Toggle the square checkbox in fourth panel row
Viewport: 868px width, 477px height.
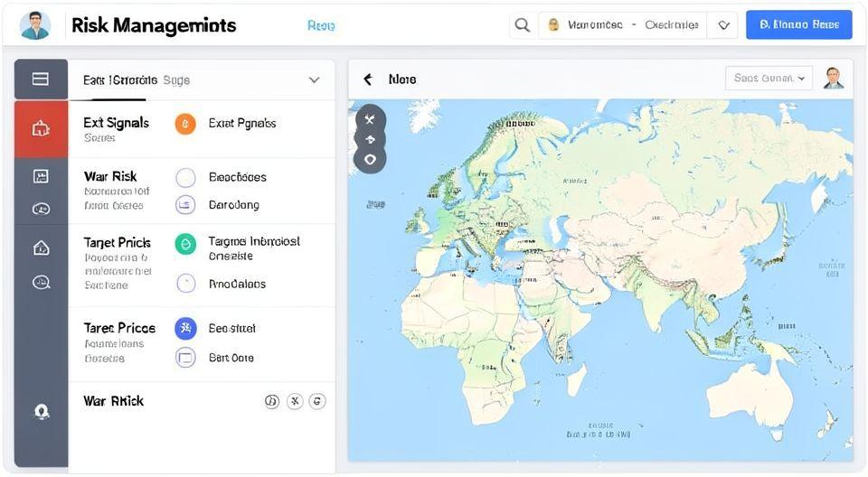click(185, 358)
